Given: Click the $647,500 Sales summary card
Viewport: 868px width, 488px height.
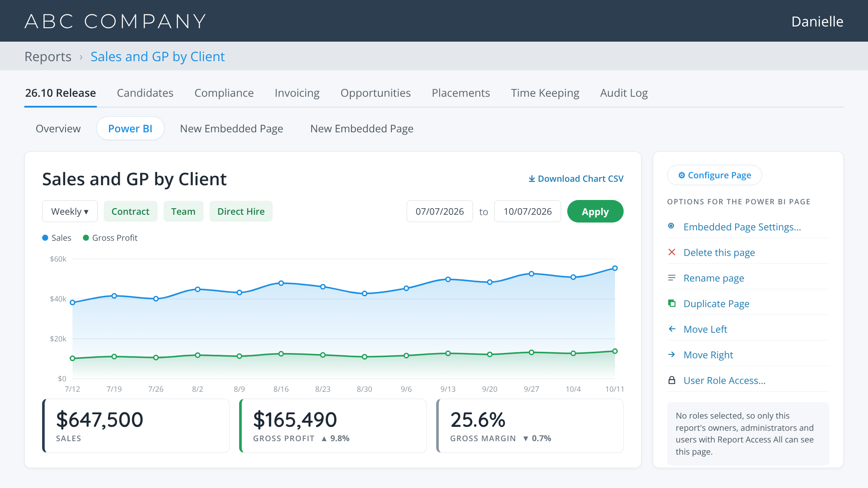Looking at the screenshot, I should click(x=136, y=426).
